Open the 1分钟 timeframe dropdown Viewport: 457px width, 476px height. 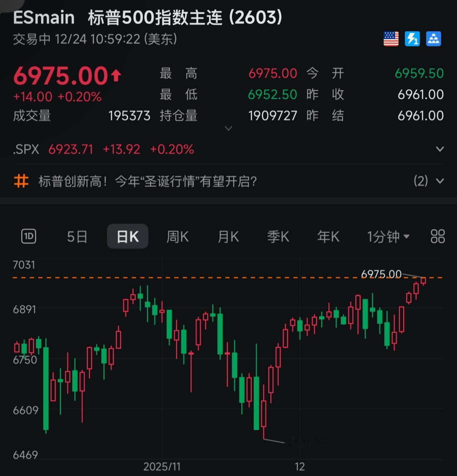click(x=388, y=236)
